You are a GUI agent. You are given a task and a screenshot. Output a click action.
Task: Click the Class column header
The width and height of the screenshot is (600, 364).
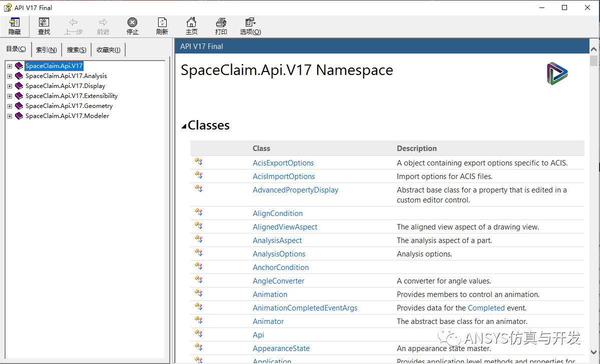[x=261, y=148]
